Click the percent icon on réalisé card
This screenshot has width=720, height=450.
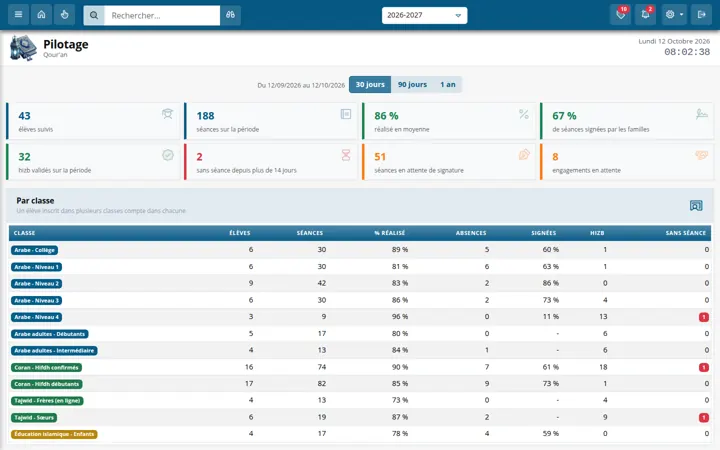(524, 114)
